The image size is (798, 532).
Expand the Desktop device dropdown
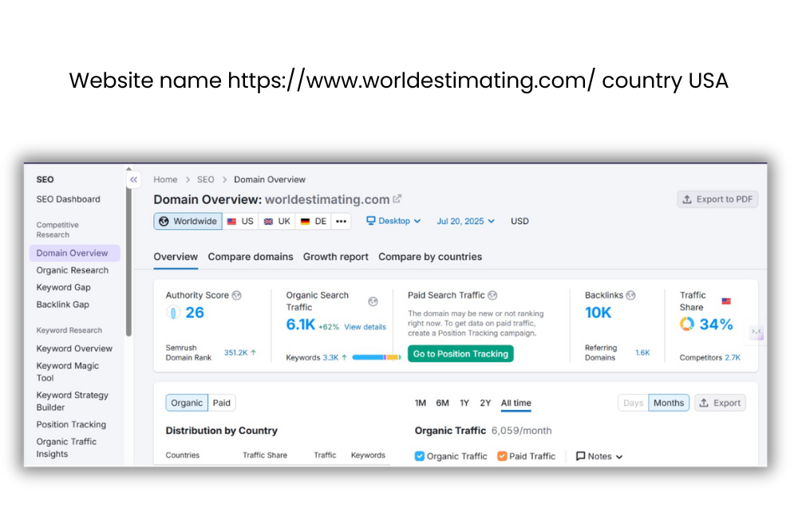tap(393, 221)
